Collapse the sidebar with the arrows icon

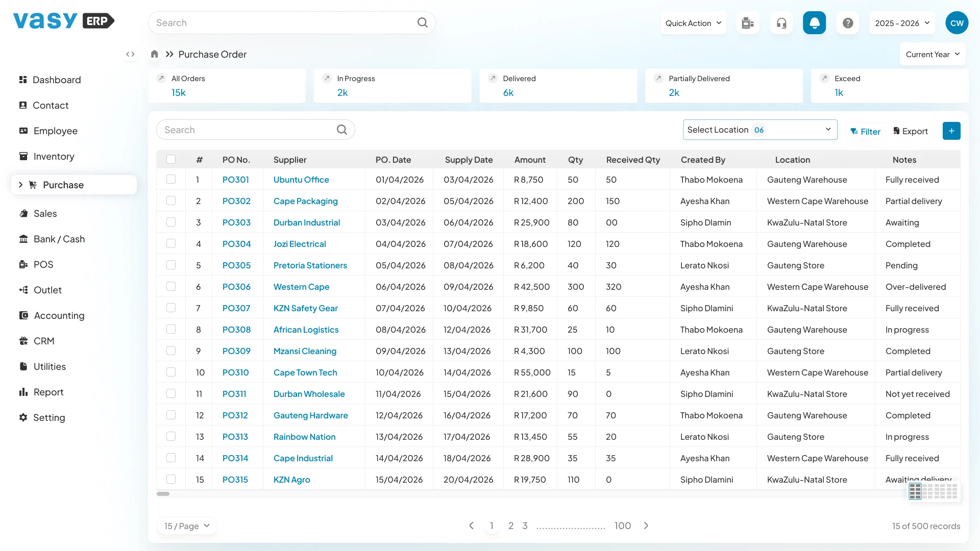tap(130, 54)
